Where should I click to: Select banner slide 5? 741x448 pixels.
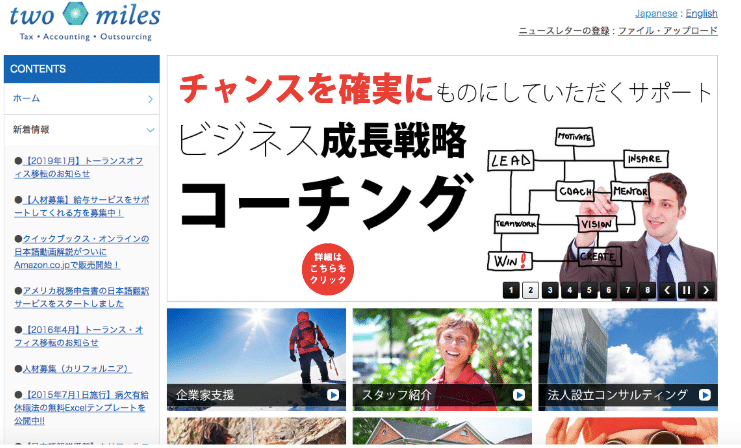pos(589,290)
